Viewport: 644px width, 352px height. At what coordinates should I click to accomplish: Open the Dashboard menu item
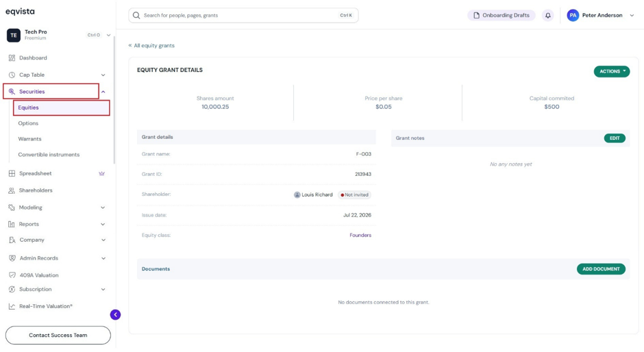click(33, 58)
